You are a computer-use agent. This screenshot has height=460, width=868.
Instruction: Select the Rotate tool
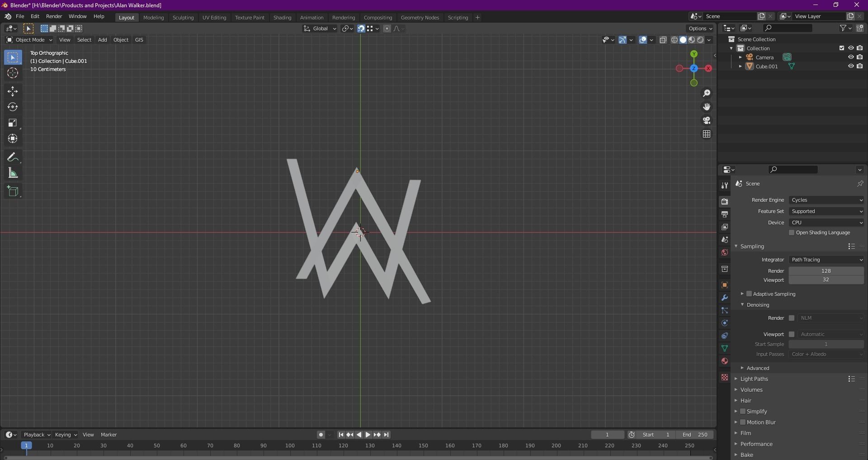tap(13, 107)
